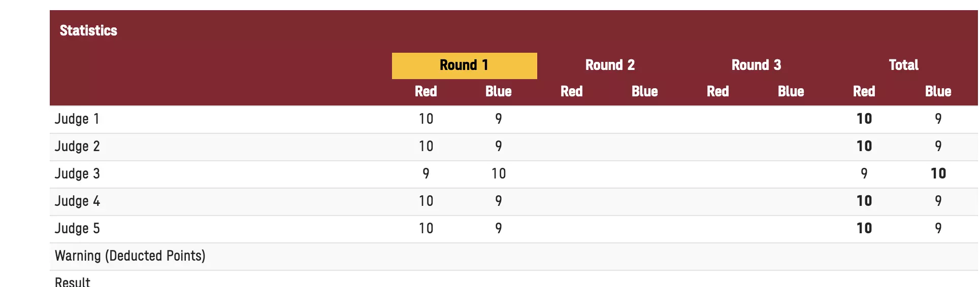
Task: Click the Warning (Deducted Points) row label
Action: click(x=130, y=256)
